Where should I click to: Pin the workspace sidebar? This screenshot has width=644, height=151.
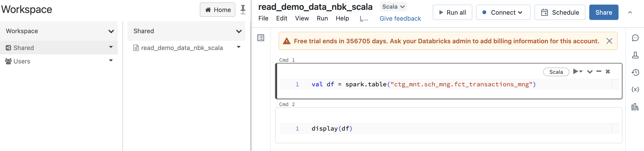click(x=243, y=10)
